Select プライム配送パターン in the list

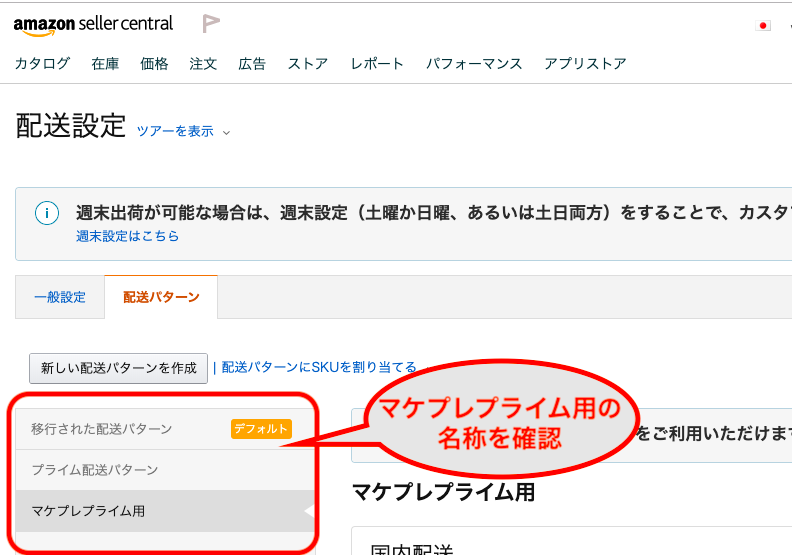point(165,470)
